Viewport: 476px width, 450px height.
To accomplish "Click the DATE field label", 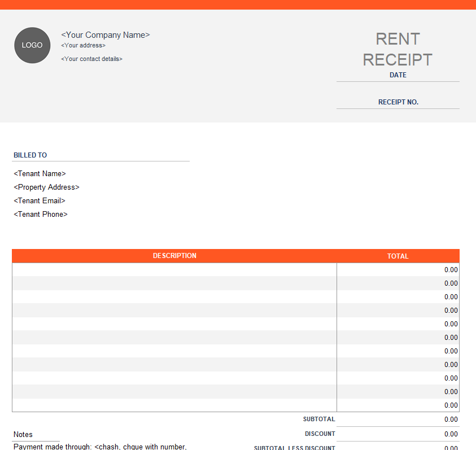I will tap(398, 75).
